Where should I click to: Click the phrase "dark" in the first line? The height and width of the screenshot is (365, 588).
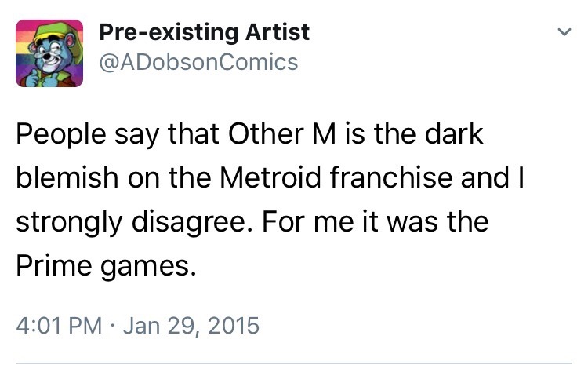pos(455,133)
